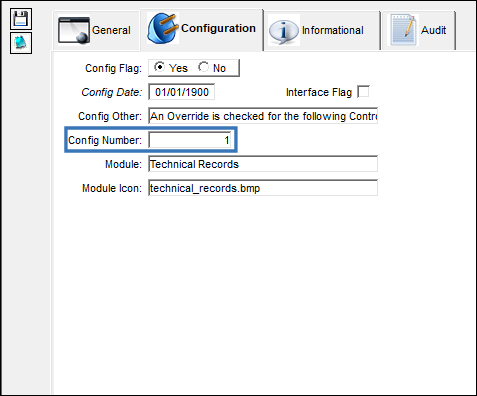Click the Module field showing Technical Records

(263, 164)
